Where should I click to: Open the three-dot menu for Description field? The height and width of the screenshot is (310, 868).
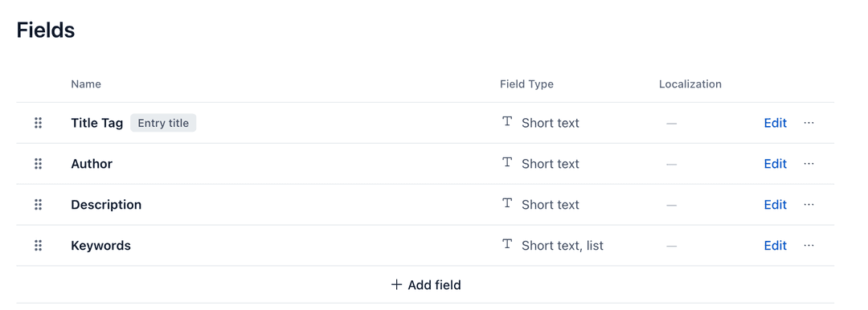pyautogui.click(x=809, y=205)
